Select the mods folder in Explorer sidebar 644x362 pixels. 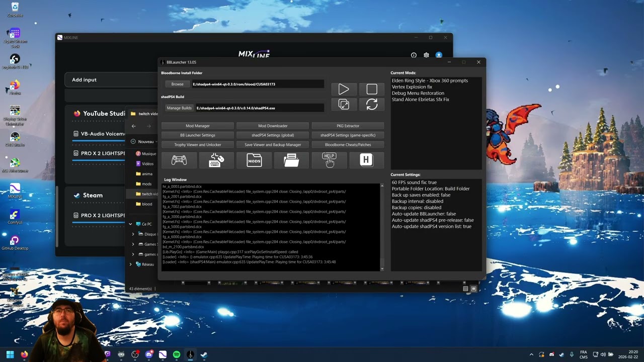coord(143,184)
